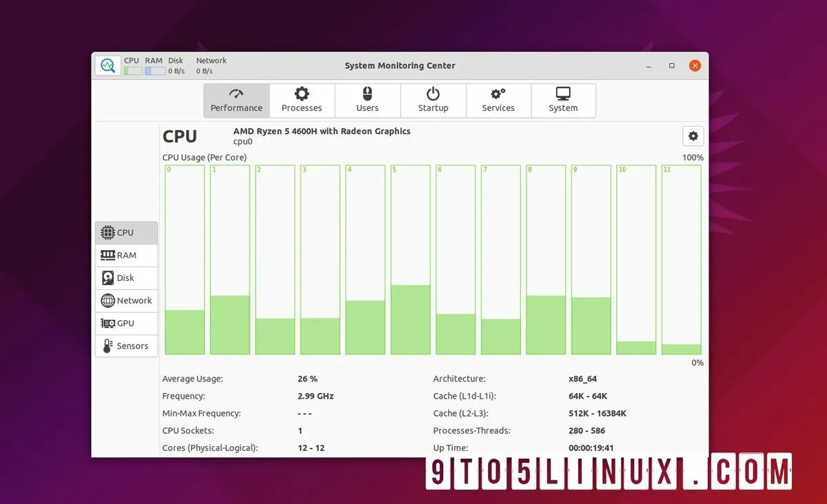Click the Average Usage value 26 %

tap(307, 379)
